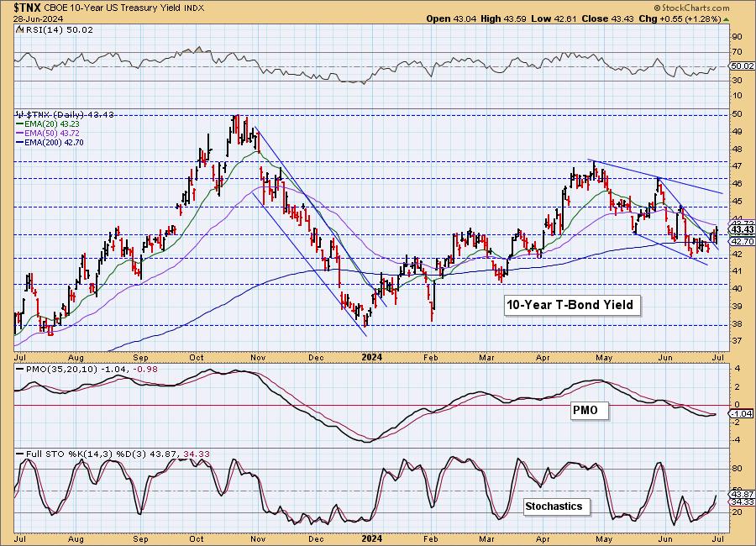Click the $TNX ticker symbol heading
Viewport: 756px width, 546px height.
point(28,8)
